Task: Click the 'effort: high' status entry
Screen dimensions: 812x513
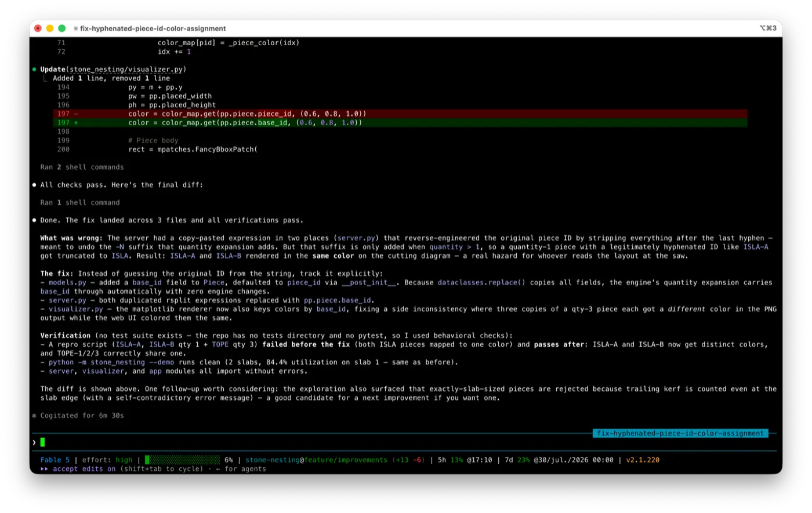Action: pyautogui.click(x=107, y=460)
